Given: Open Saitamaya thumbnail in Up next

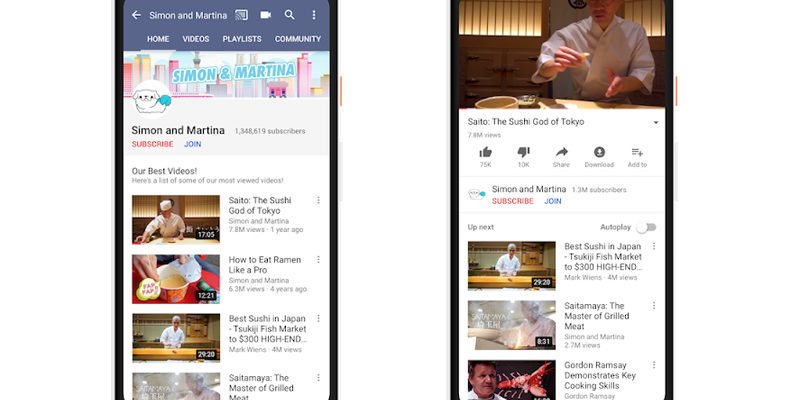Looking at the screenshot, I should pyautogui.click(x=512, y=325).
